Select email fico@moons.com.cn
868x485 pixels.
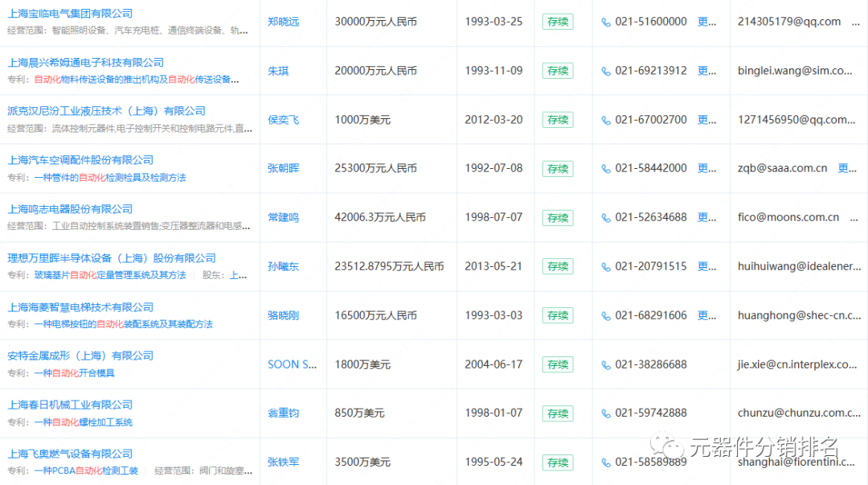tap(788, 217)
